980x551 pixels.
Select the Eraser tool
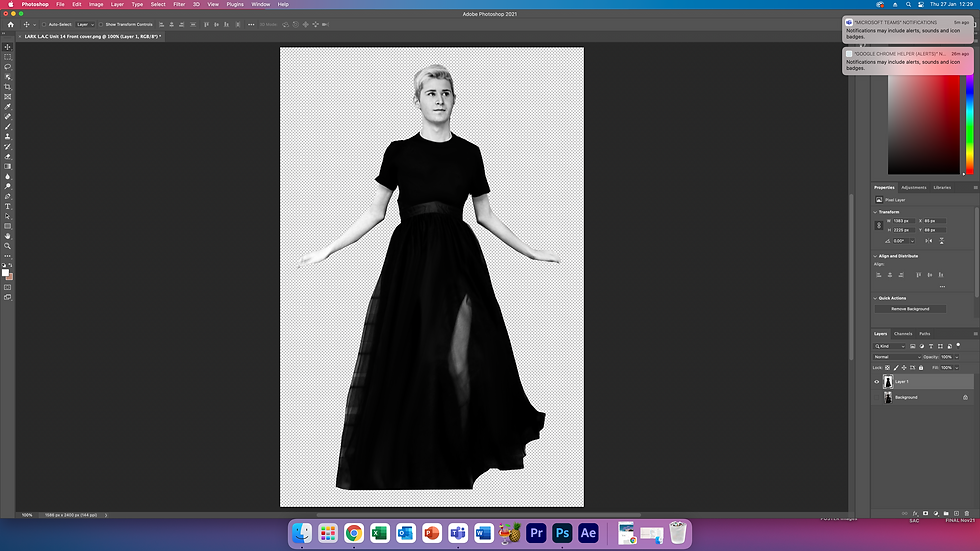8,156
